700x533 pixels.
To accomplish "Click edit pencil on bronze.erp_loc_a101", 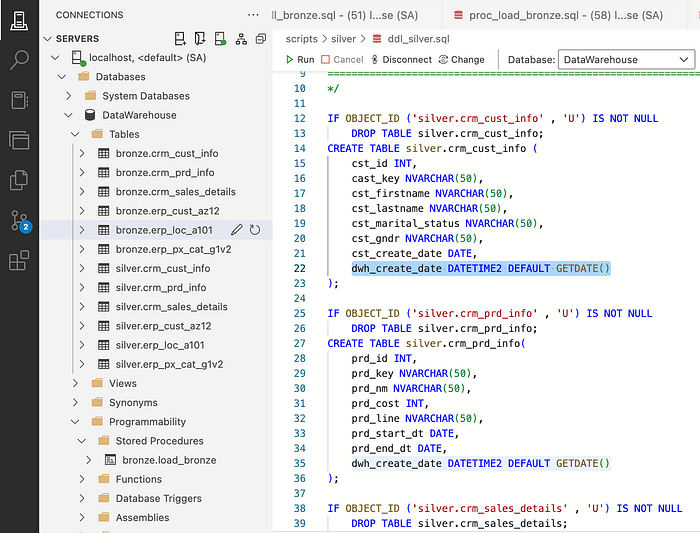I will pos(237,230).
